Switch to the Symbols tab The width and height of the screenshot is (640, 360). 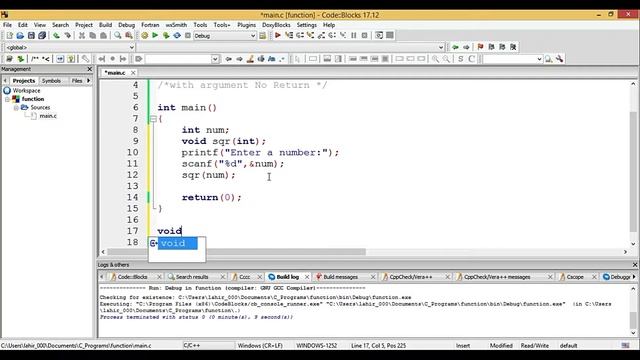(x=51, y=81)
